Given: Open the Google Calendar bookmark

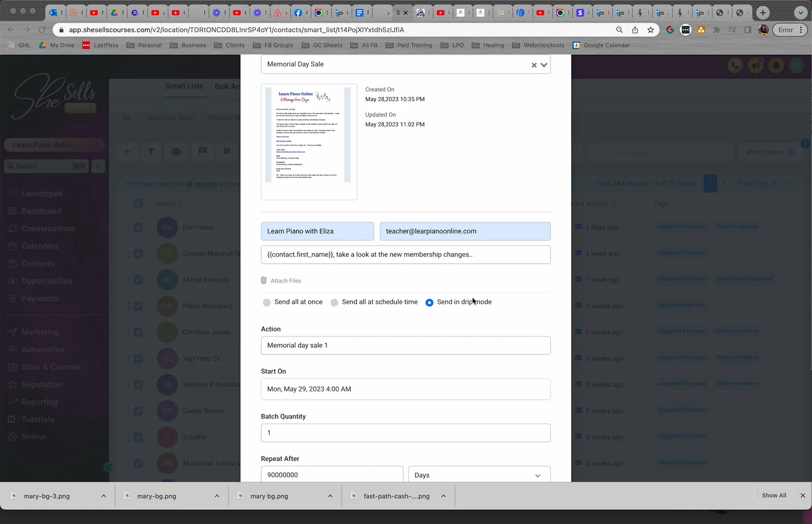Looking at the screenshot, I should click(601, 45).
